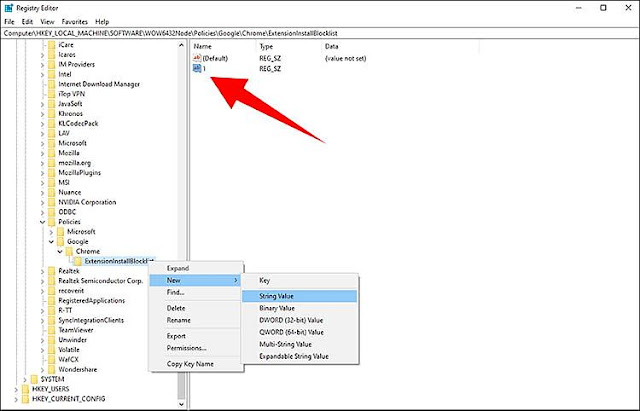Viewport: 640px width, 411px height.
Task: Click the ExtensionInstallBlocklist folder icon
Action: click(78, 261)
